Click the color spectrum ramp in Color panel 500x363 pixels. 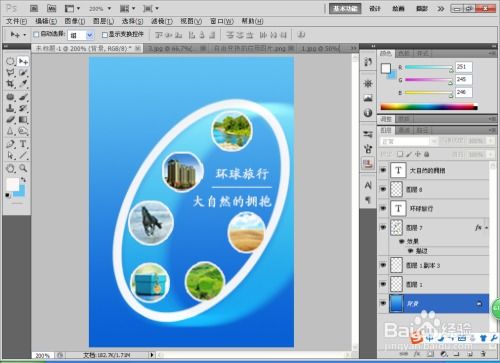pyautogui.click(x=429, y=107)
